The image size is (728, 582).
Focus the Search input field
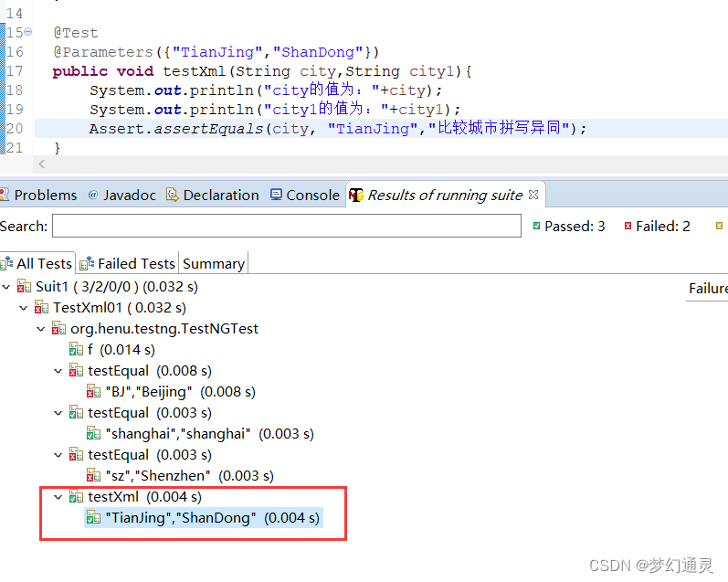tap(287, 226)
